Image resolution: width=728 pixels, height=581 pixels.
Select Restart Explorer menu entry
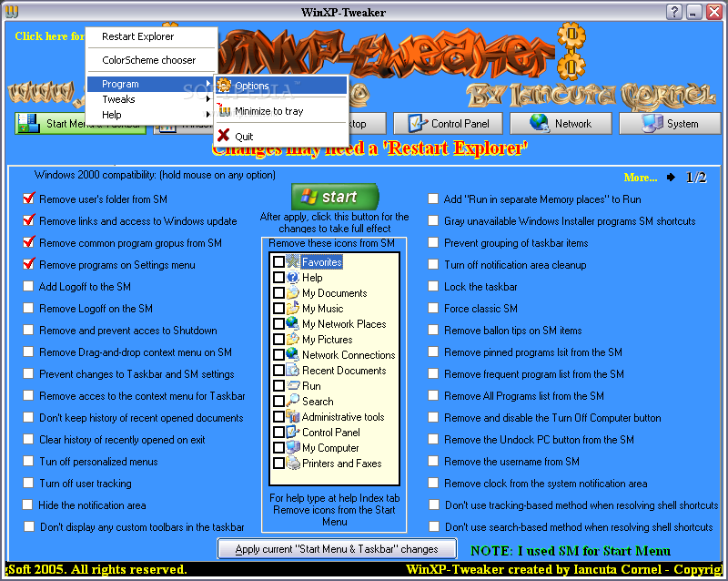151,36
